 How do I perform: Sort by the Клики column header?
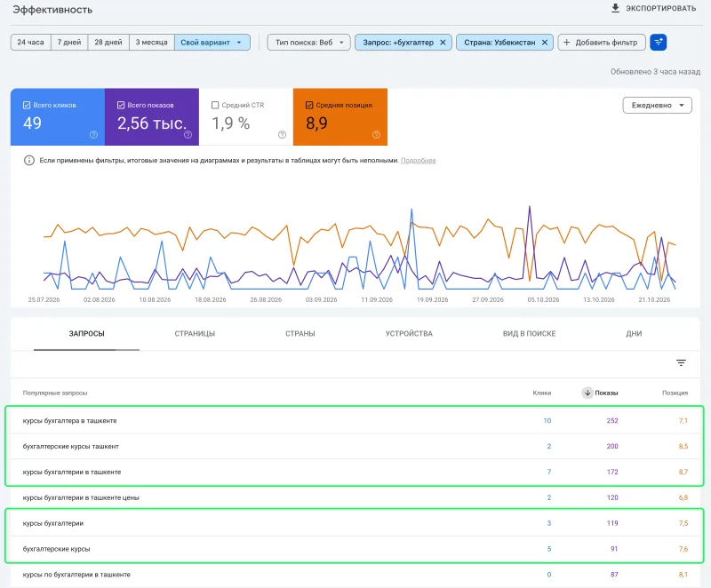point(542,393)
